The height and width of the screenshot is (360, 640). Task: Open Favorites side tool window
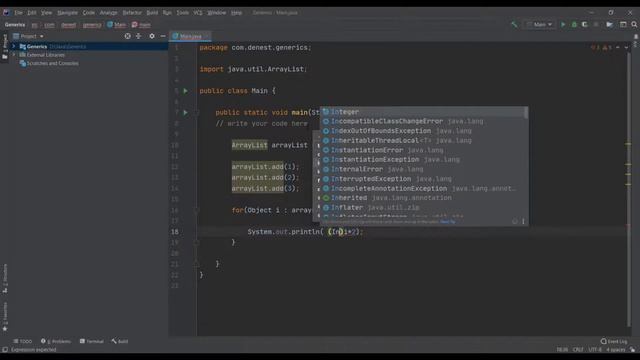pyautogui.click(x=5, y=316)
